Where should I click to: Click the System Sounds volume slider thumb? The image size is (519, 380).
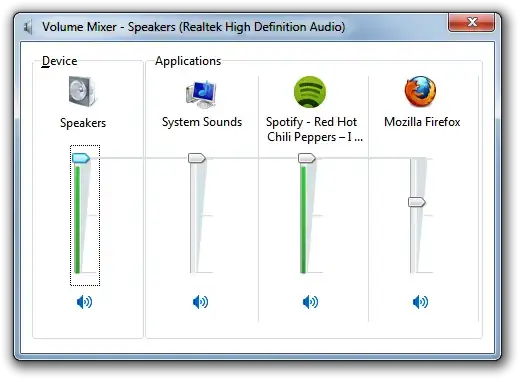(x=197, y=158)
